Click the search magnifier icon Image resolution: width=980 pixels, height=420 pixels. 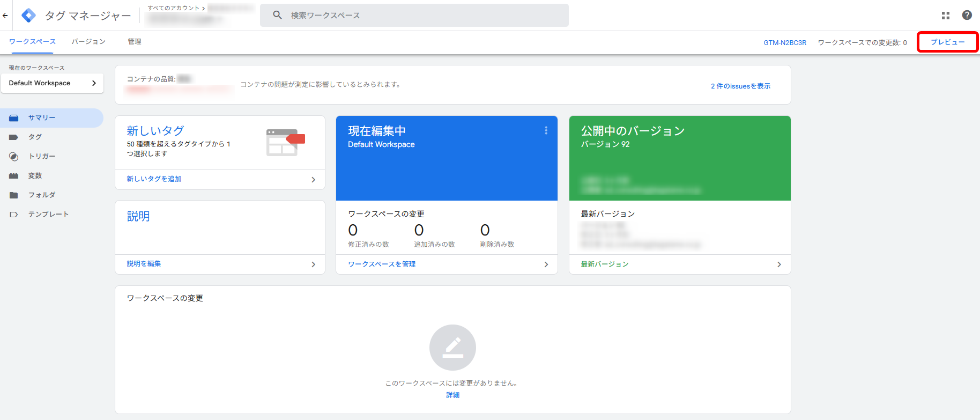pos(277,15)
